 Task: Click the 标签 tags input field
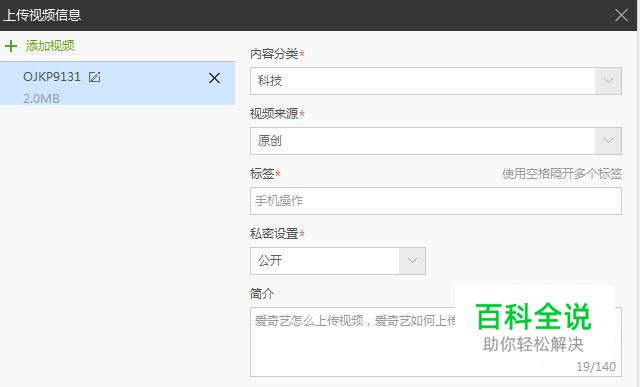[x=436, y=201]
